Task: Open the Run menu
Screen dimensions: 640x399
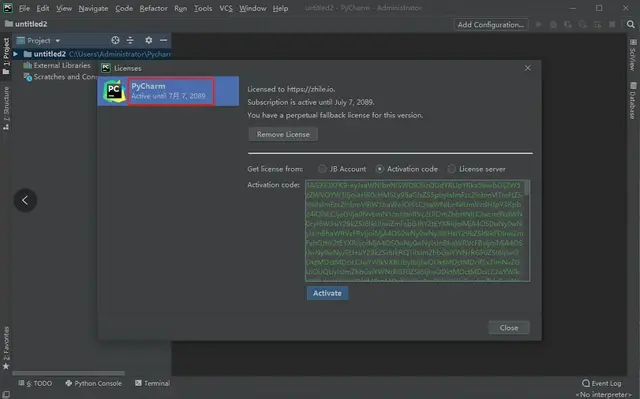Action: 180,8
